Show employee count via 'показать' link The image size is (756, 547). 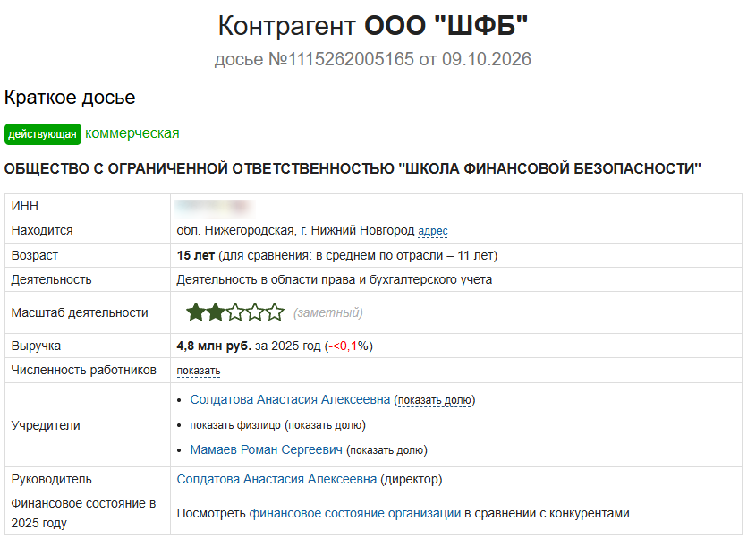[198, 371]
